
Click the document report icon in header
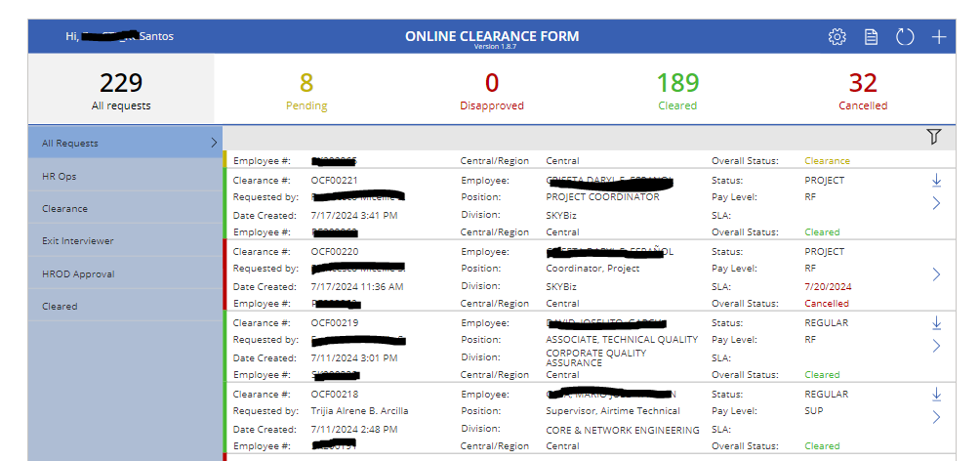click(x=871, y=37)
